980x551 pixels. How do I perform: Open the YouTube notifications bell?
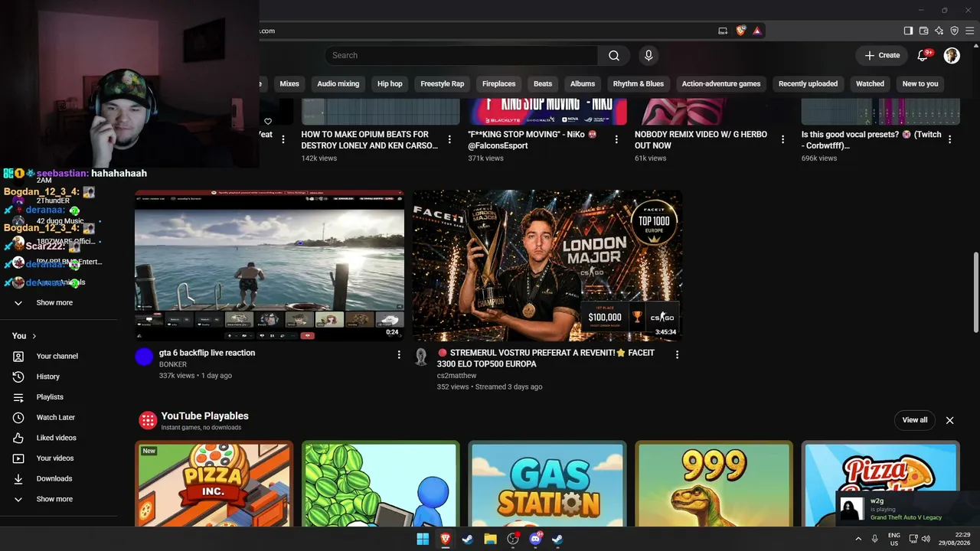[923, 55]
